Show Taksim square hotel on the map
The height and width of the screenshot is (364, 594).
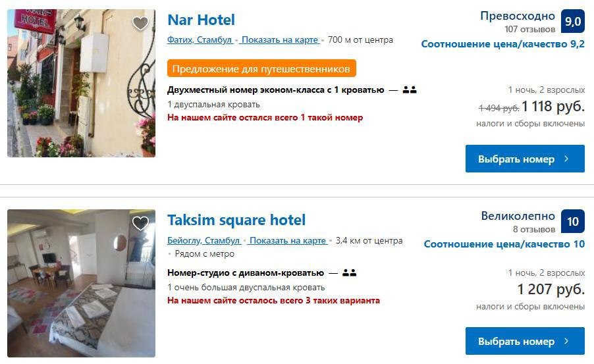coord(288,240)
